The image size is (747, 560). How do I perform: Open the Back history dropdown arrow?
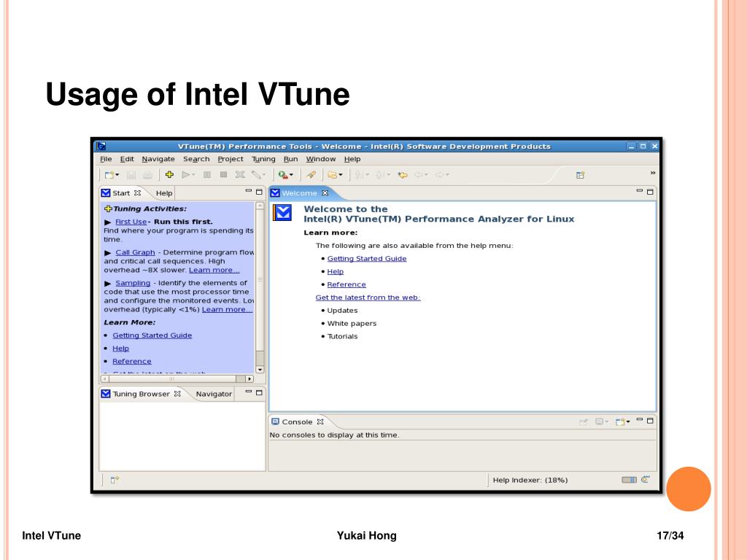pos(426,175)
